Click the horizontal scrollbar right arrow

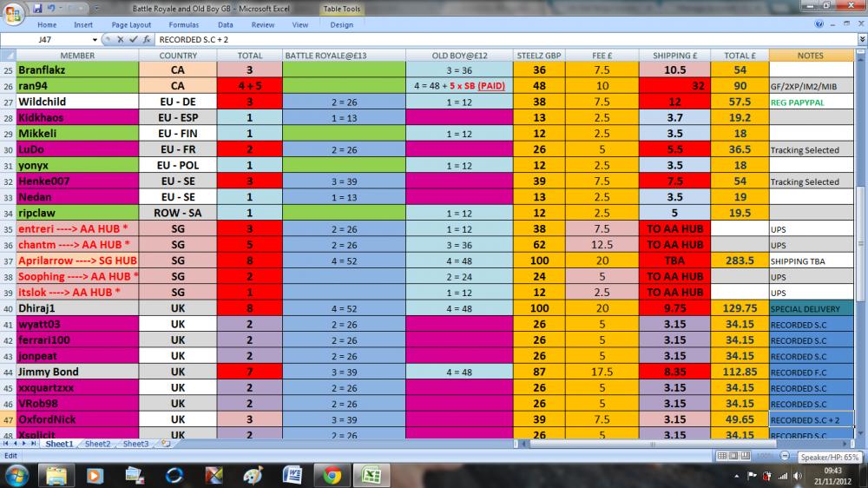[x=845, y=444]
